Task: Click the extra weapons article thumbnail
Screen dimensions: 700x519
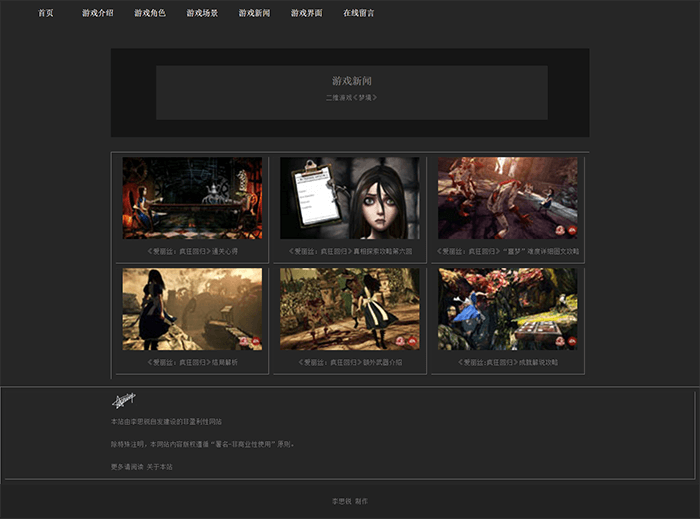Action: (350, 308)
